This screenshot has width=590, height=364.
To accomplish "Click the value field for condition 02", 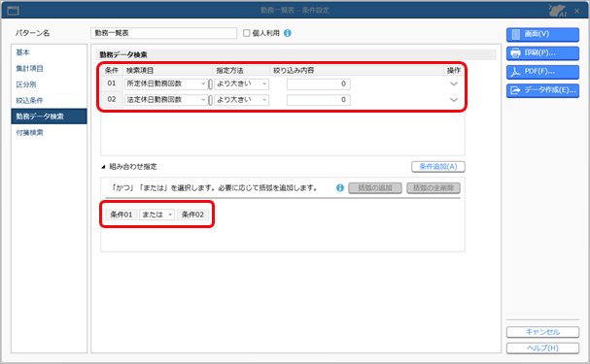I will [x=319, y=100].
